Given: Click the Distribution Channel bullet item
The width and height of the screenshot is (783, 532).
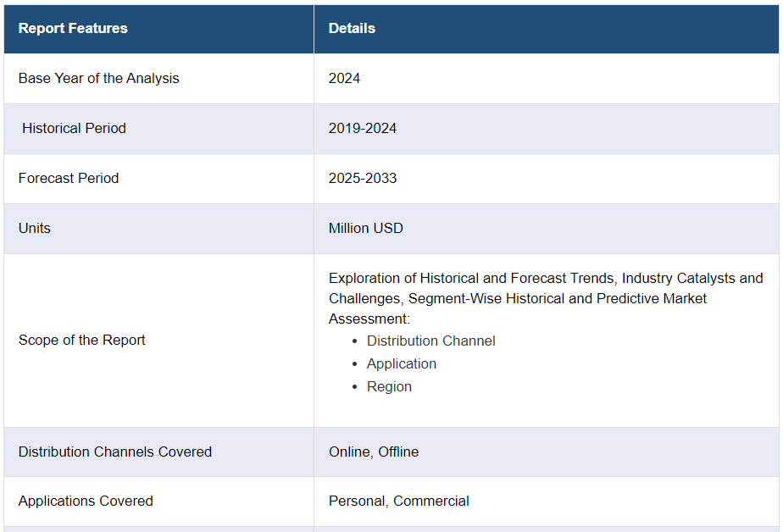Looking at the screenshot, I should [x=430, y=341].
